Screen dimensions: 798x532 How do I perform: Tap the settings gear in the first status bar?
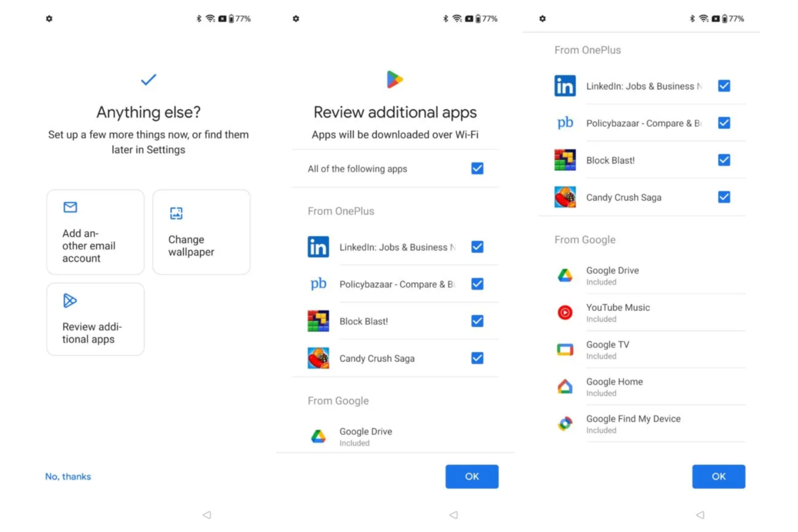49,19
